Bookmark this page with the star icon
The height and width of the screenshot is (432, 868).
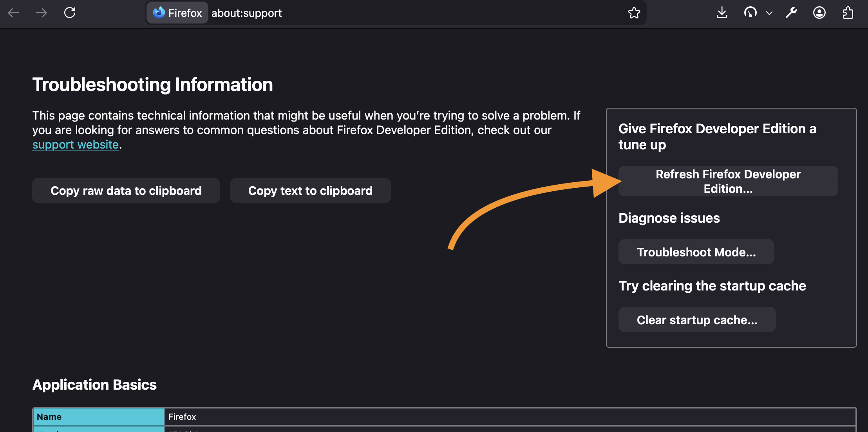[634, 13]
